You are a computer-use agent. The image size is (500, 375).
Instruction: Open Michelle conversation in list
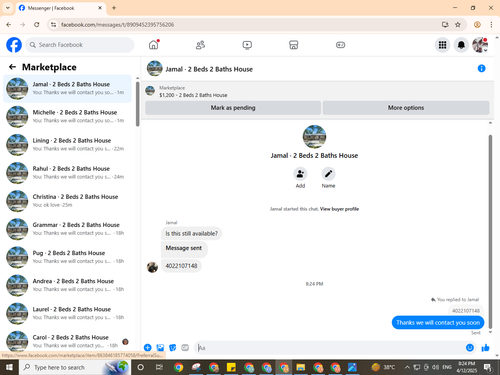(67, 116)
